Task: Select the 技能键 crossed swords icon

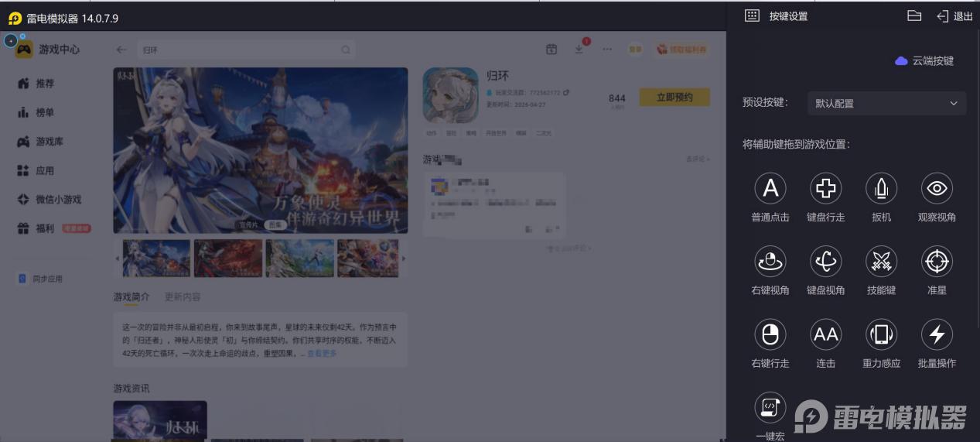Action: point(881,262)
